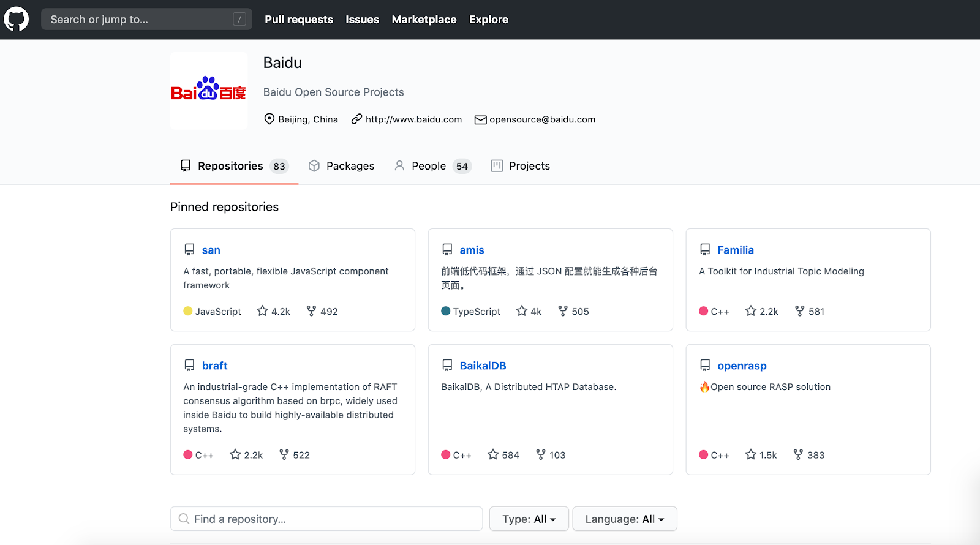Click the opensource@baidu.com email link

543,119
